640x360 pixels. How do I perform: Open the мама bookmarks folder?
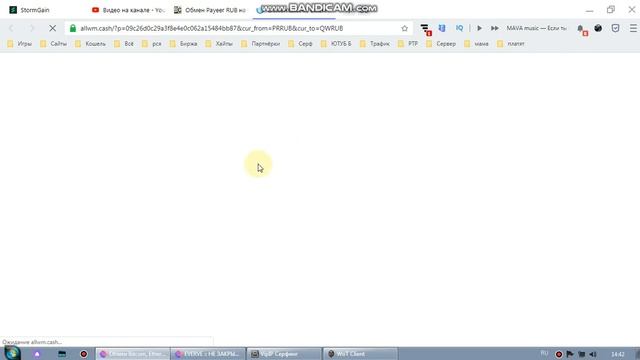point(476,44)
